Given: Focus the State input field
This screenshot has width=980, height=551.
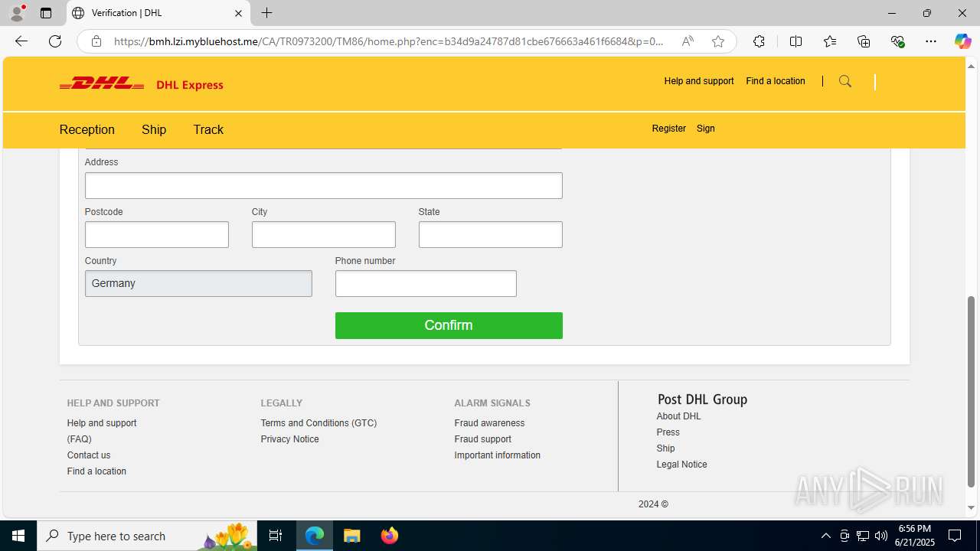Looking at the screenshot, I should 491,234.
